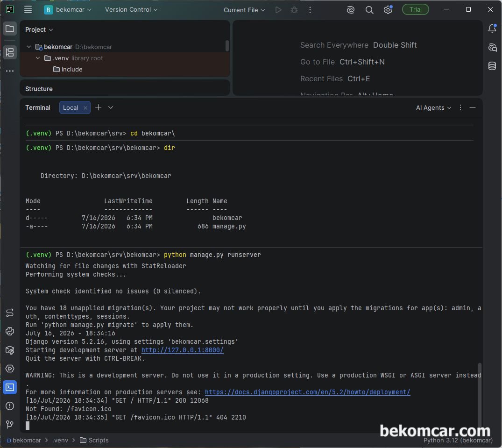Viewport: 502px width, 448px height.
Task: Close the Local terminal tab
Action: tap(85, 108)
